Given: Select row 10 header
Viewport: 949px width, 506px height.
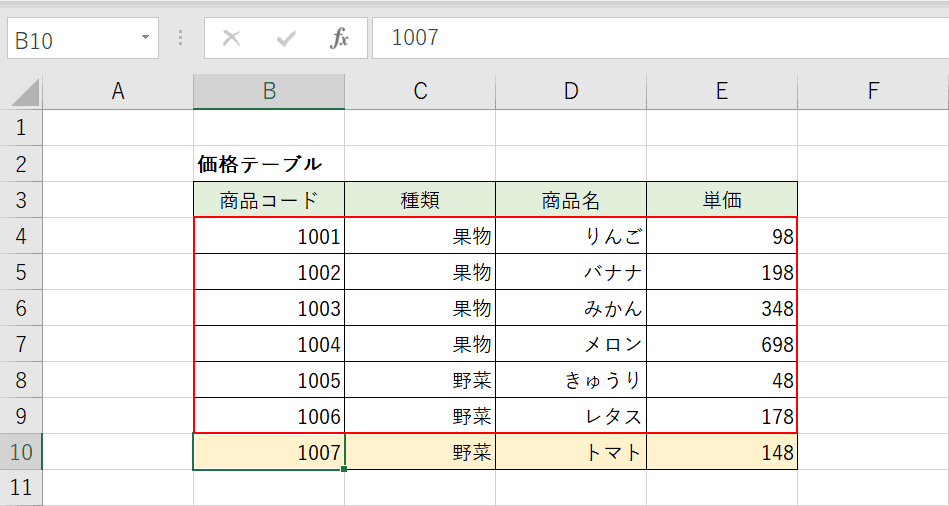Looking at the screenshot, I should click(x=21, y=452).
